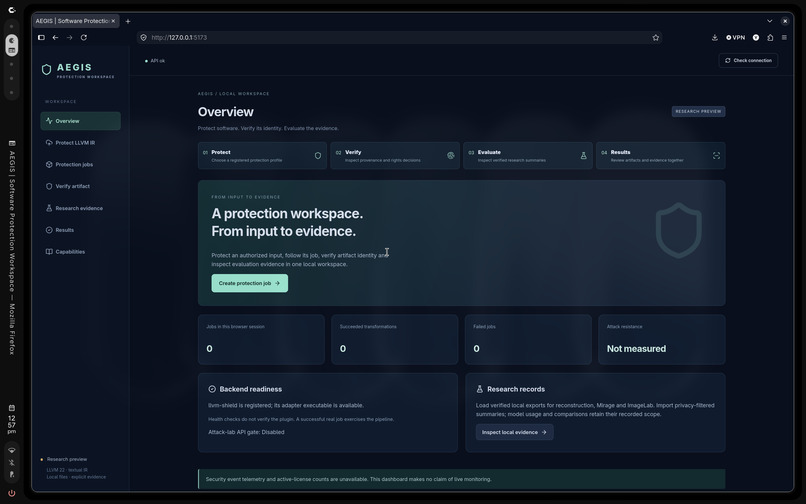Click the shield icon on Protect card
The image size is (806, 504).
(x=318, y=155)
